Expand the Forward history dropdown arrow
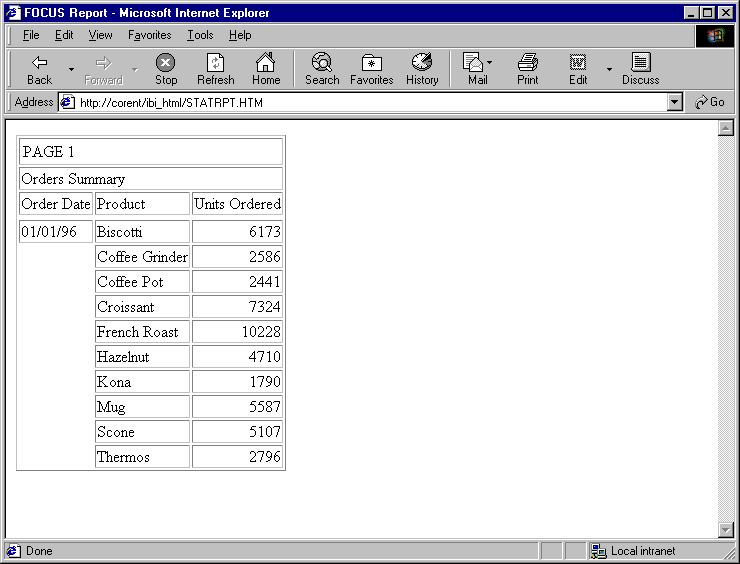The width and height of the screenshot is (740, 564). [135, 69]
